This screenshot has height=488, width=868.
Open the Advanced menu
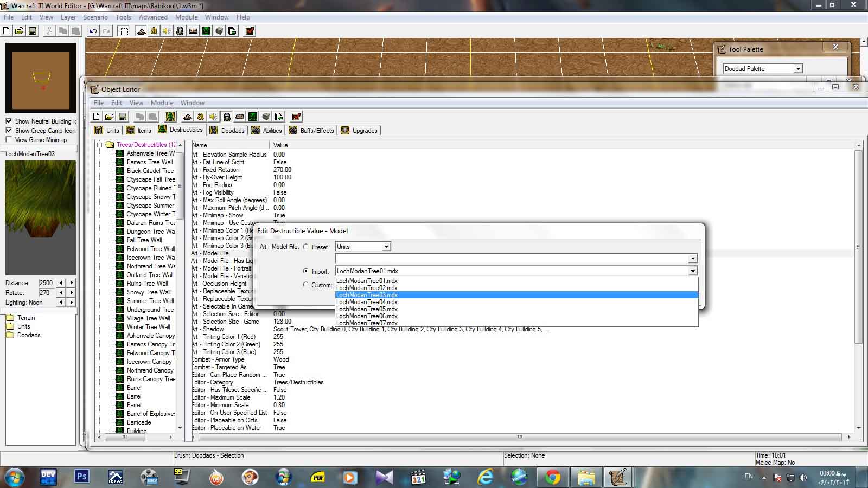pos(153,17)
